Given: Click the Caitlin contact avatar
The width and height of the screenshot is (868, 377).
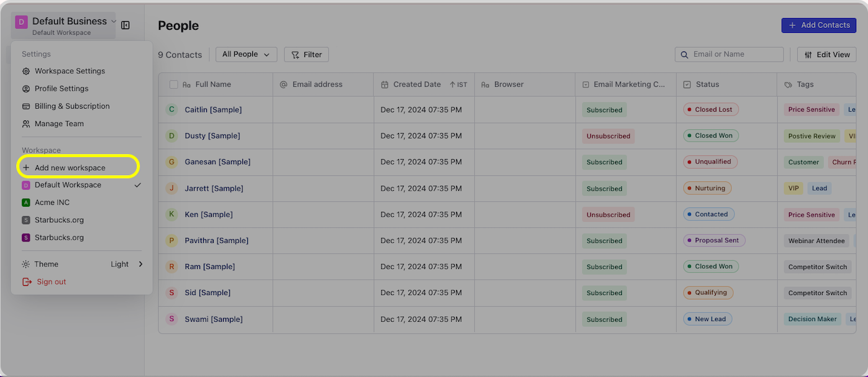Looking at the screenshot, I should coord(172,109).
